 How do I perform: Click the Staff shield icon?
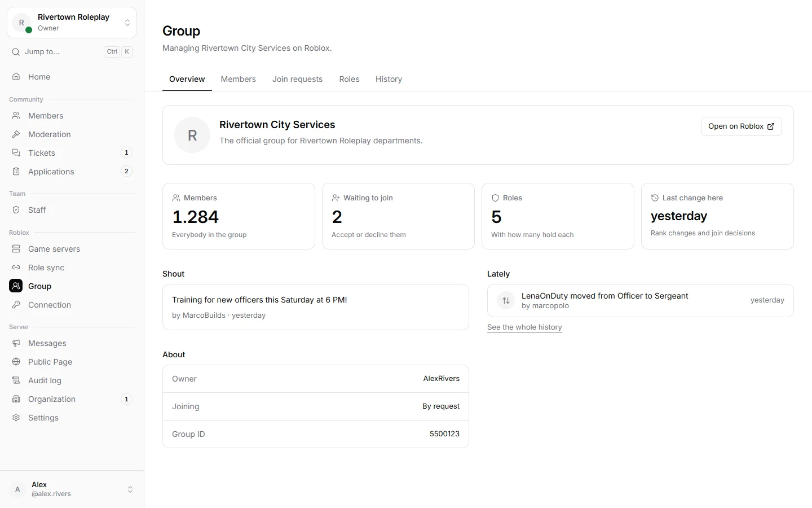click(x=16, y=210)
